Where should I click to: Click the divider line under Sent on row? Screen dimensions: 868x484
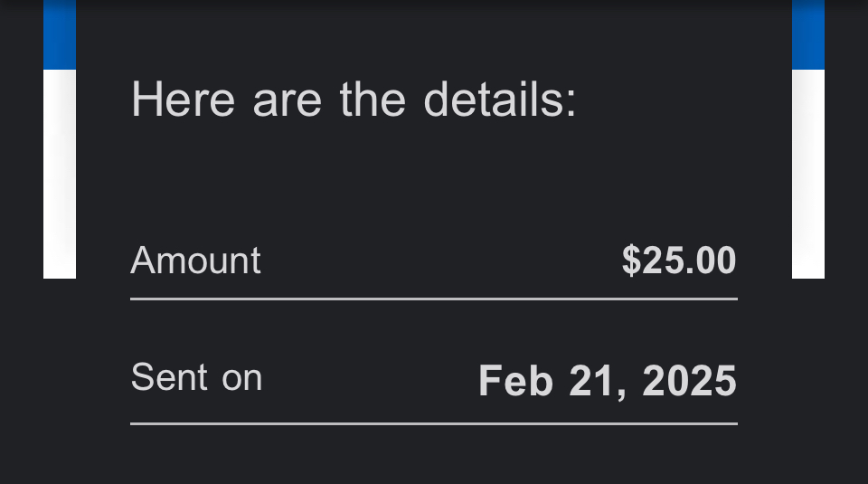point(434,422)
